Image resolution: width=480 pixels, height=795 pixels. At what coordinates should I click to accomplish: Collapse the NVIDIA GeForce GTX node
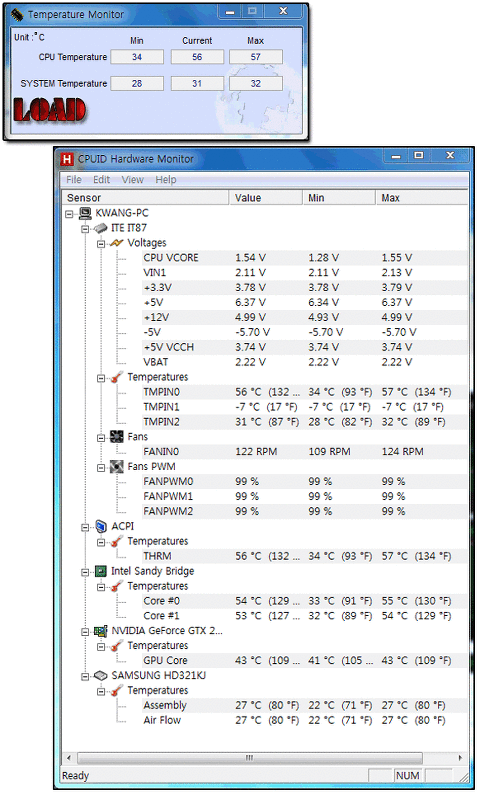[x=85, y=632]
